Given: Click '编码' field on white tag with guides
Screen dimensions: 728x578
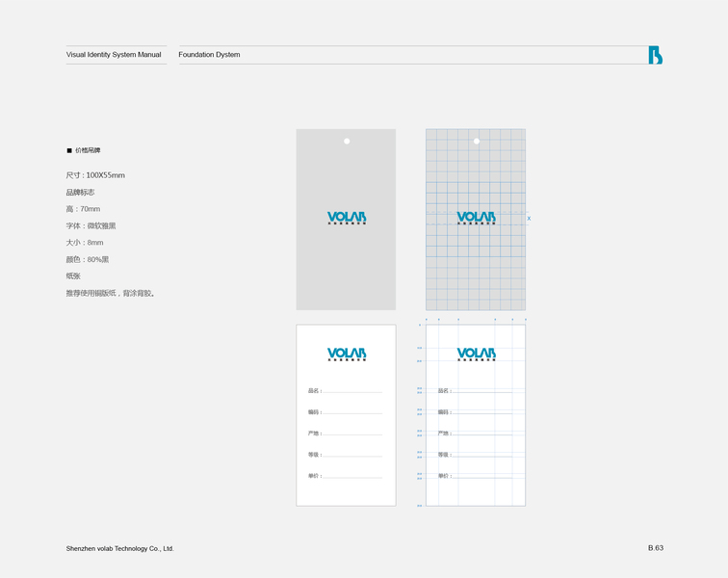Looking at the screenshot, I should point(475,412).
